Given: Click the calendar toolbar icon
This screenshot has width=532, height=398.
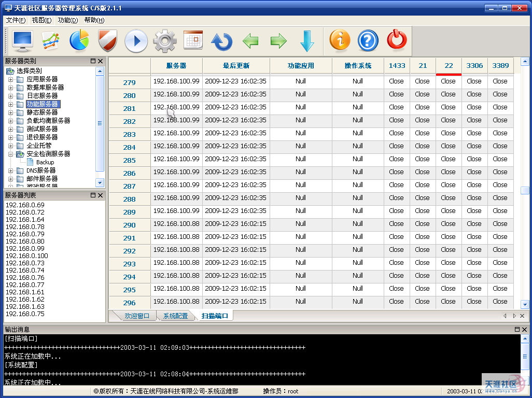Looking at the screenshot, I should point(193,40).
